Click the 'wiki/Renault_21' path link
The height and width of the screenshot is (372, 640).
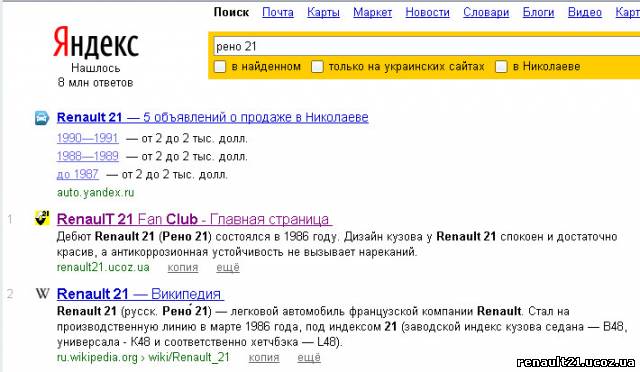click(189, 357)
